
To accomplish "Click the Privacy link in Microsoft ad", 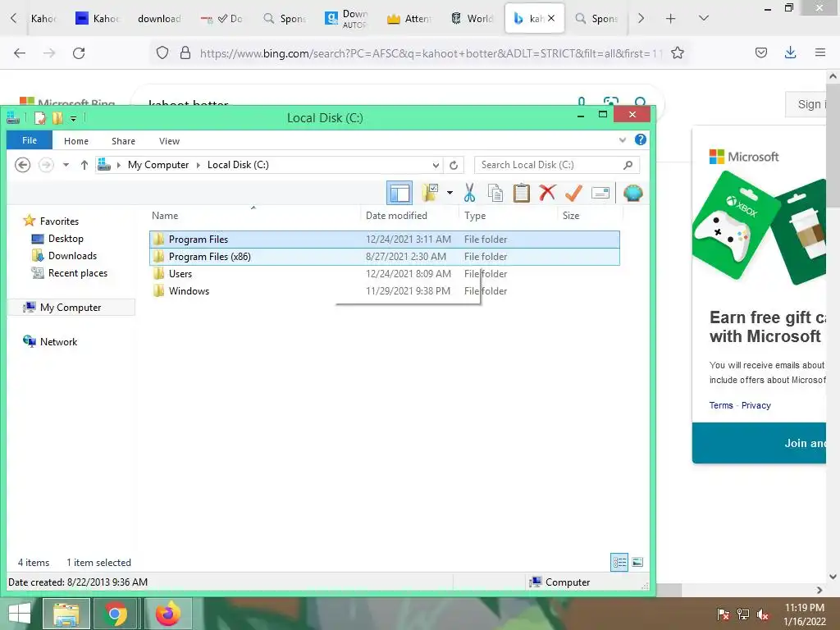I will pos(756,405).
